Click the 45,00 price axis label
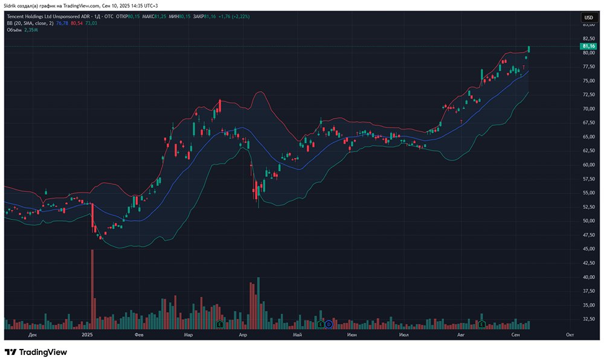 (x=588, y=249)
